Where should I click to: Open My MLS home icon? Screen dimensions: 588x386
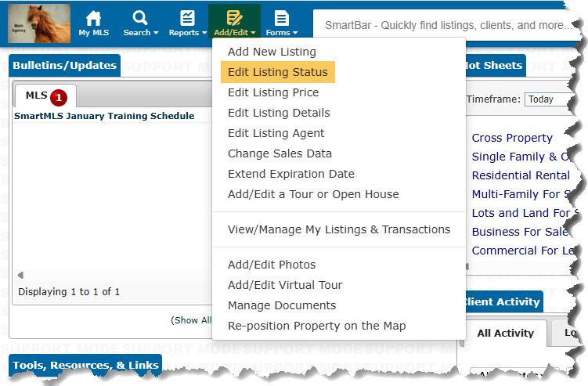93,18
